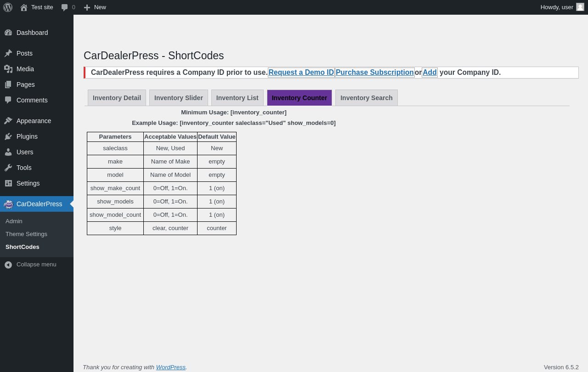Image resolution: width=588 pixels, height=372 pixels.
Task: Click the Settings sliders icon
Action: [8, 183]
